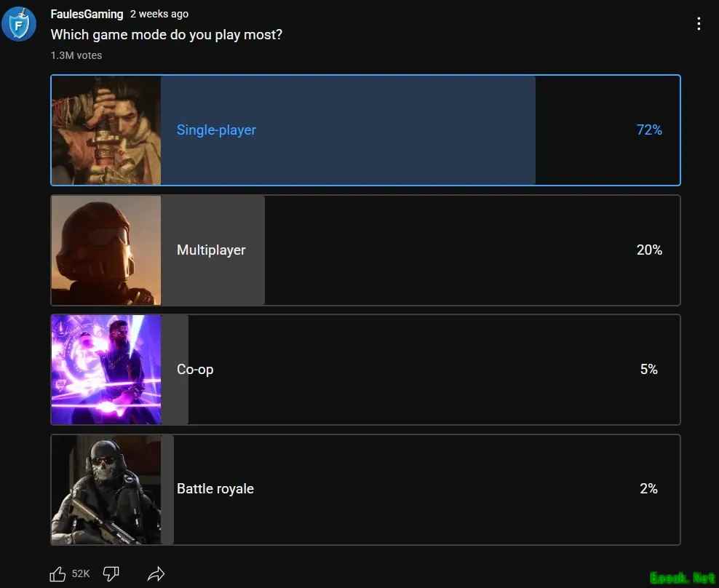The height and width of the screenshot is (588, 719).
Task: Click the share arrow icon
Action: (x=156, y=574)
